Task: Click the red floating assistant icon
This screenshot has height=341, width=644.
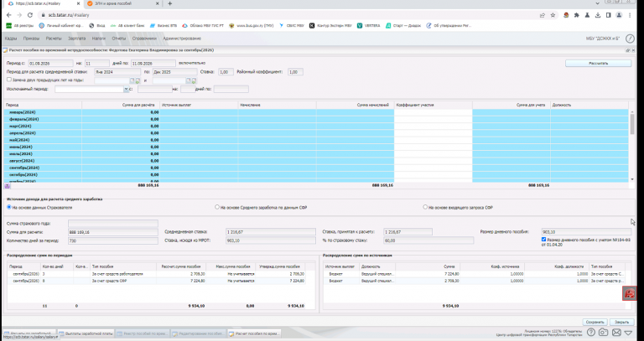Action: point(629,293)
